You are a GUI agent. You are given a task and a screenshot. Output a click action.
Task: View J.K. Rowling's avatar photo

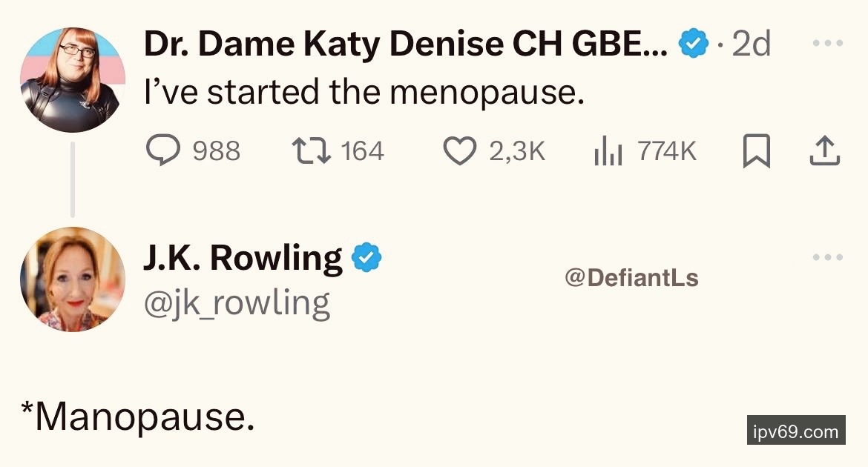click(72, 279)
